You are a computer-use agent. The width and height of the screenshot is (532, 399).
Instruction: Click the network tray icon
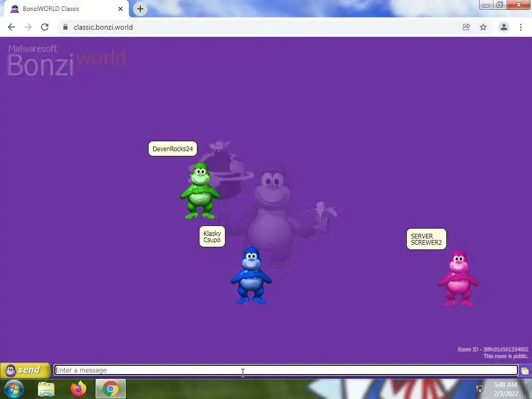tap(480, 389)
